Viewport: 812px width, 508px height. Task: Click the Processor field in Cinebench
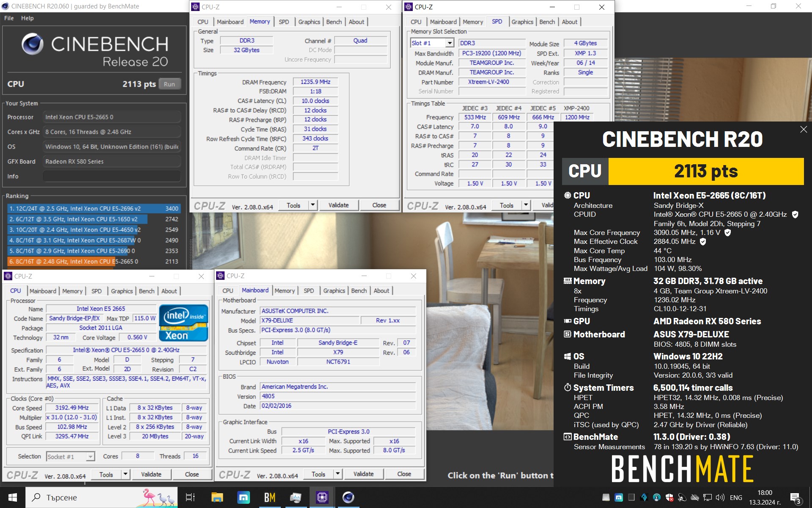point(112,117)
